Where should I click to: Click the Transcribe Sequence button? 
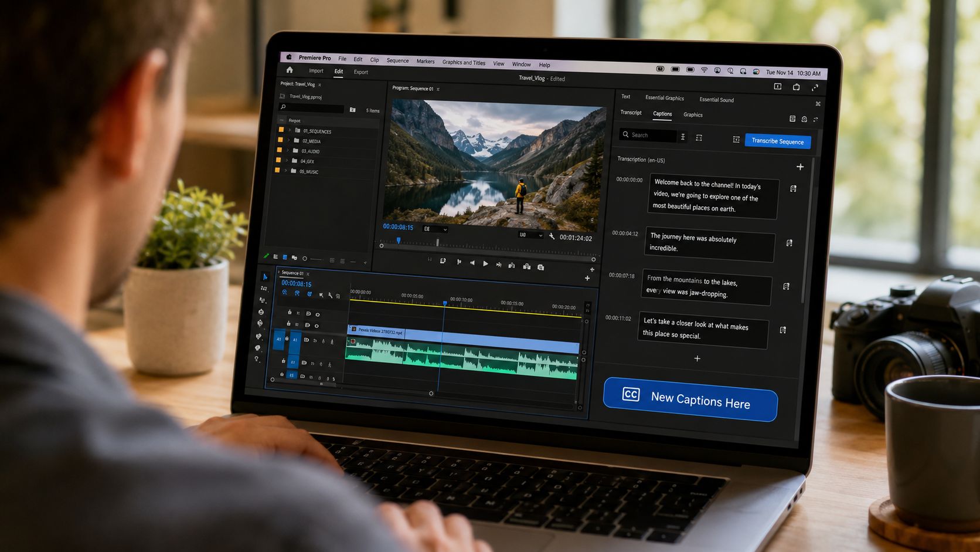[778, 141]
